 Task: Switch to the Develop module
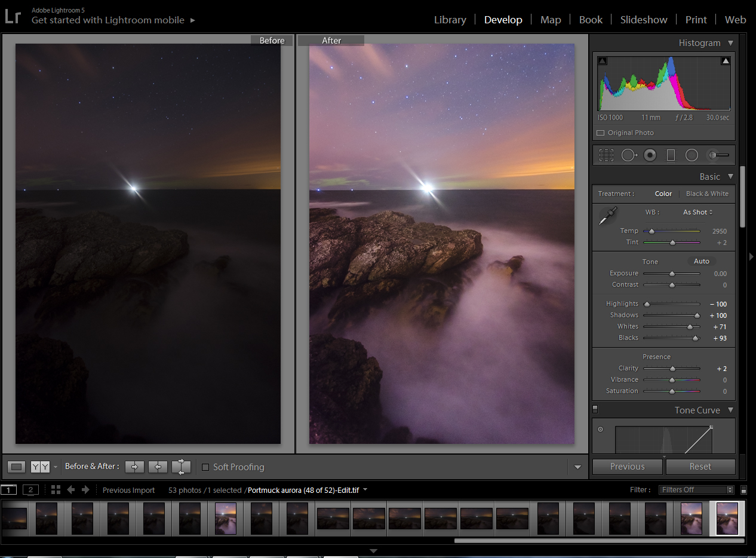pos(503,20)
